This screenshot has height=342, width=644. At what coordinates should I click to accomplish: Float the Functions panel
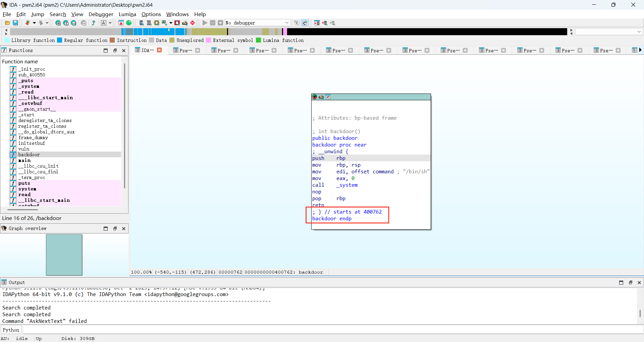pyautogui.click(x=115, y=51)
